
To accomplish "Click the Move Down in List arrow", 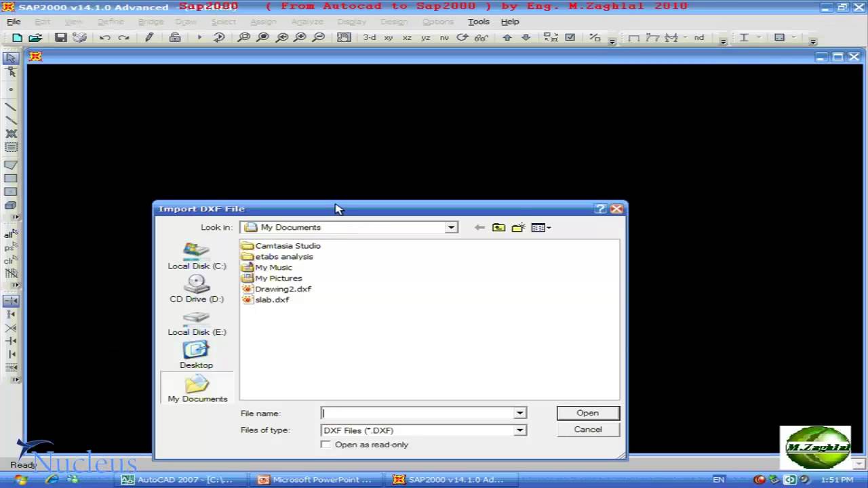I will coord(526,38).
